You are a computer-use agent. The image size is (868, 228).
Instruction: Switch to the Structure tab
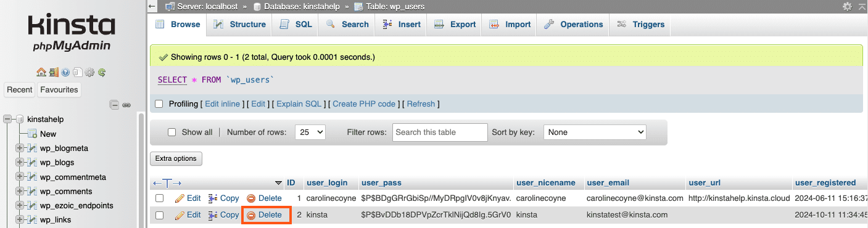239,25
